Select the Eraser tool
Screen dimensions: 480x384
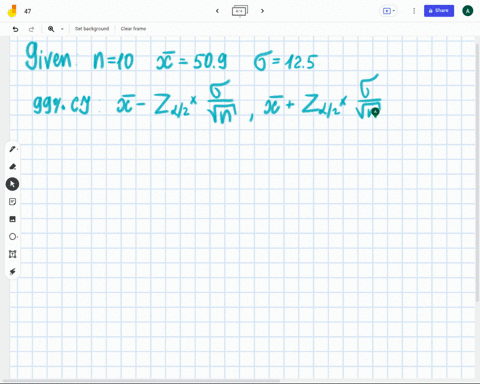12,167
